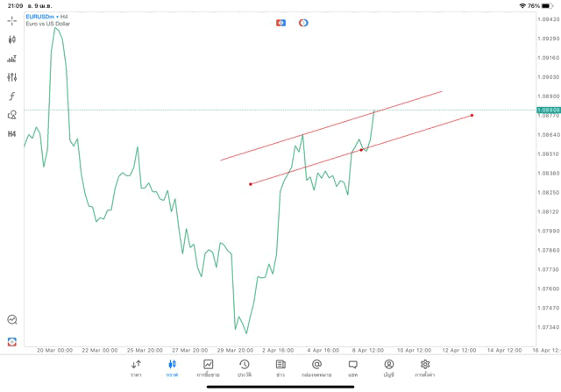This screenshot has width=561, height=392.
Task: Toggle the red-blue circular clock icon
Action: (x=303, y=23)
